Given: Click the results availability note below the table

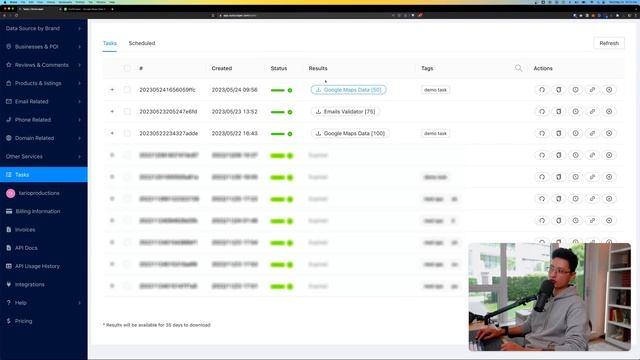Looking at the screenshot, I should point(157,325).
